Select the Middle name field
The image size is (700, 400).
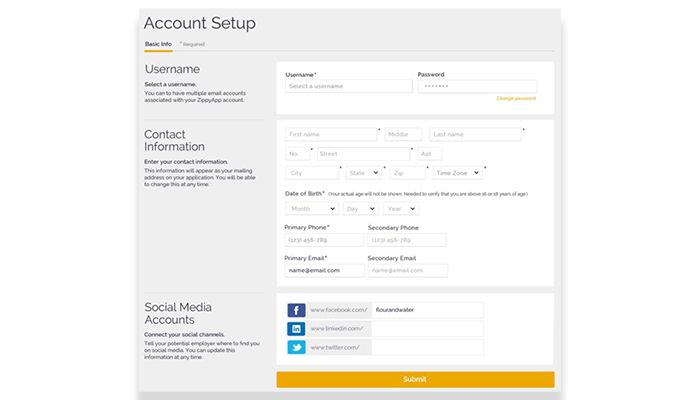pyautogui.click(x=403, y=134)
